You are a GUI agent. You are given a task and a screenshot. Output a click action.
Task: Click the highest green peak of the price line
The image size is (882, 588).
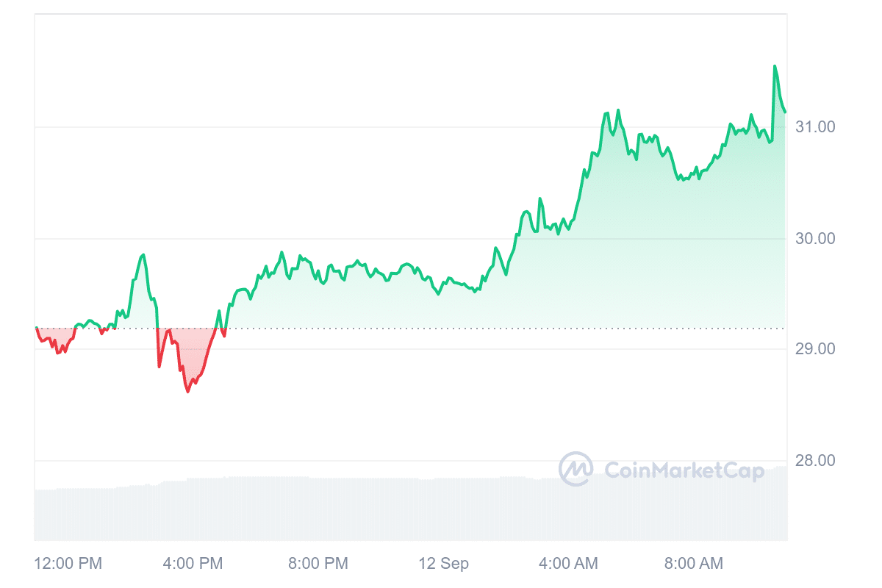click(x=775, y=66)
